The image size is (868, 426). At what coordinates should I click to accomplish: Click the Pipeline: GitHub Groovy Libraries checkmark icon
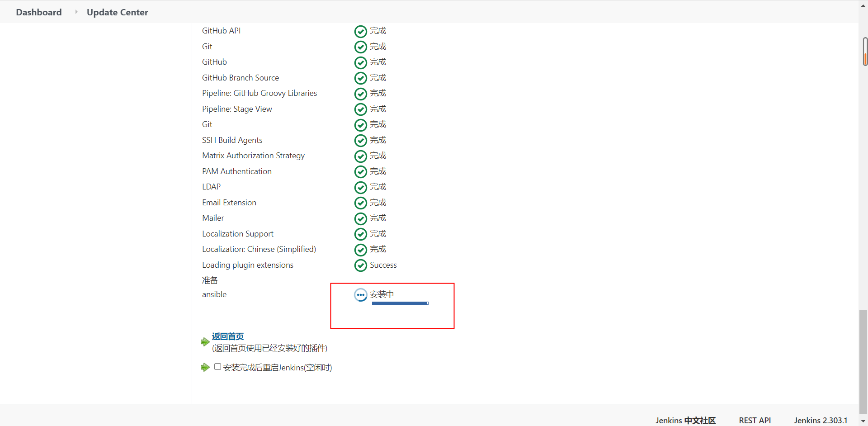(360, 94)
